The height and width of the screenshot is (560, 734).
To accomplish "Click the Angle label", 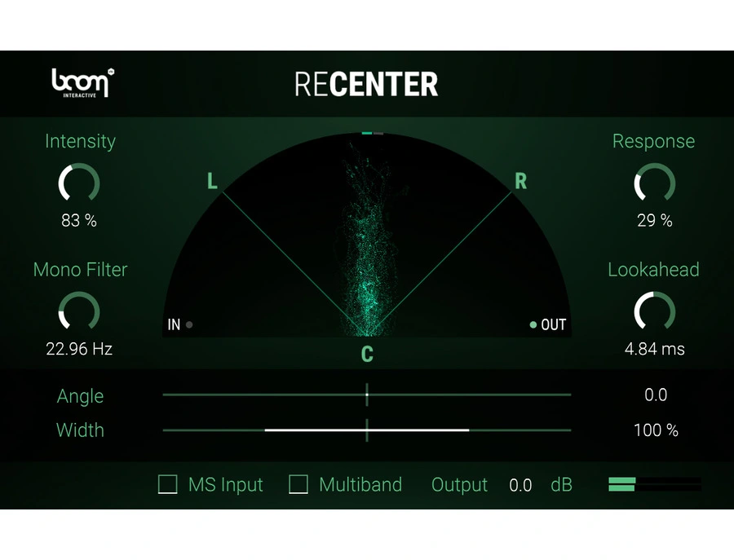I will (x=80, y=396).
